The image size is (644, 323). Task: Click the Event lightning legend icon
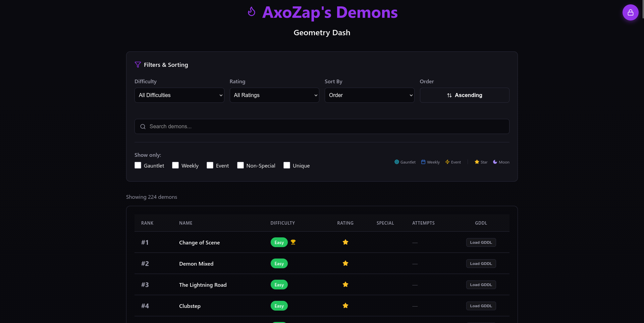coord(447,162)
